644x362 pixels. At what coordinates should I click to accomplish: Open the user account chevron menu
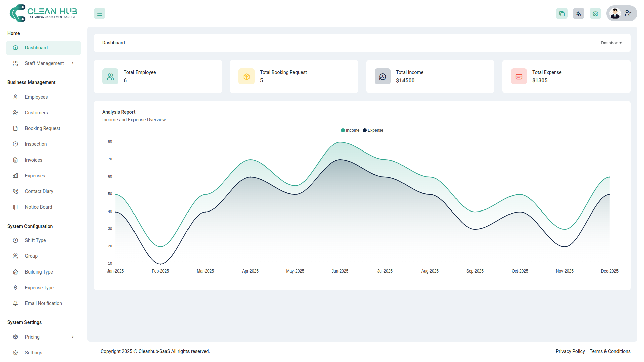628,13
